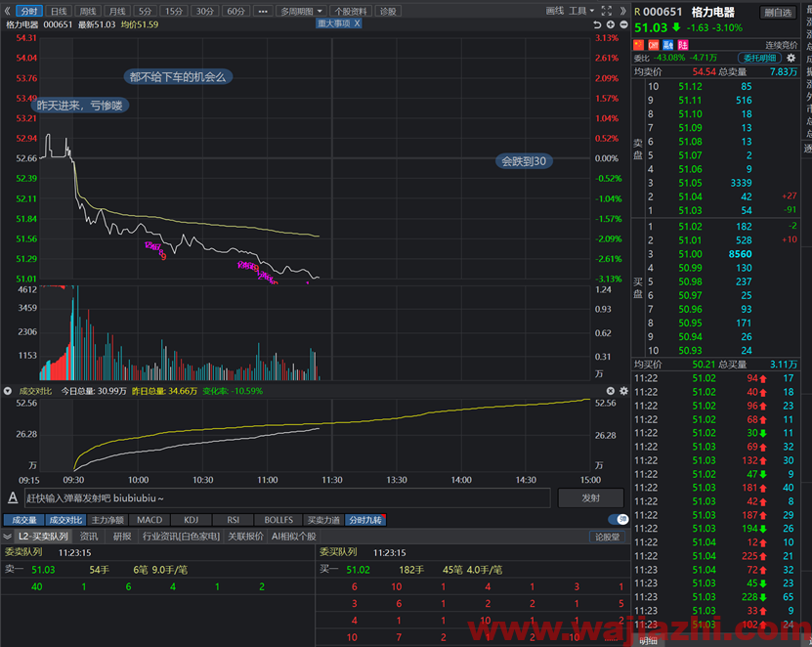The image size is (812, 647).
Task: Open the 委托明细 button
Action: (759, 58)
